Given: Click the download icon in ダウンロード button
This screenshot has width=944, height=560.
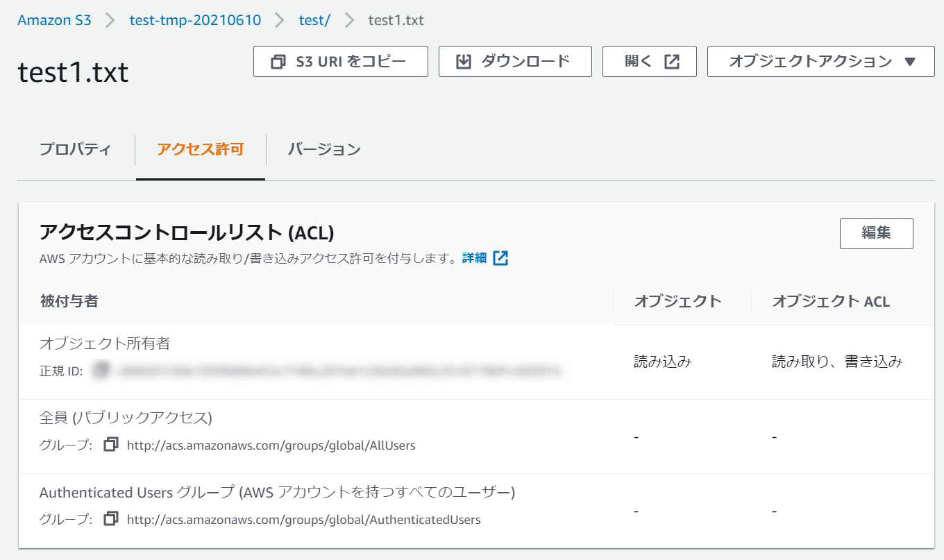Looking at the screenshot, I should pos(463,62).
